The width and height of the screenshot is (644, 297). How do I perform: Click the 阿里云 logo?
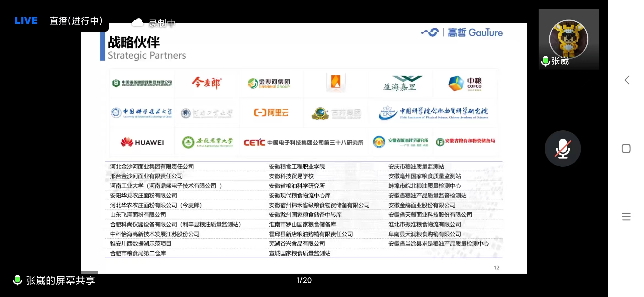(x=271, y=112)
